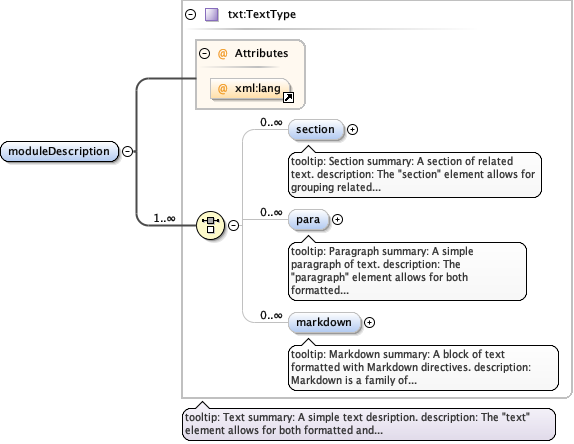574x444 pixels.
Task: Expand the markdown element
Action: pos(369,322)
